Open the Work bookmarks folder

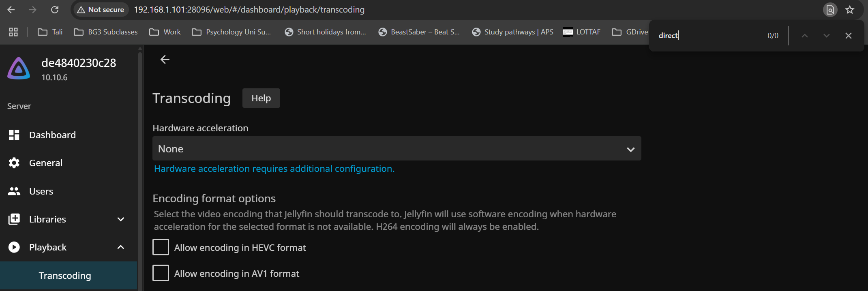(x=165, y=32)
